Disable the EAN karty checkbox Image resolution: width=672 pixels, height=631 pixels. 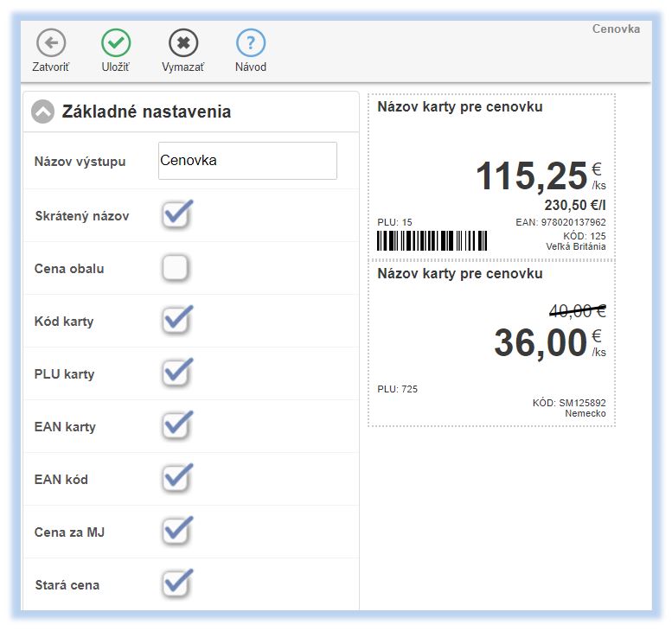[176, 427]
